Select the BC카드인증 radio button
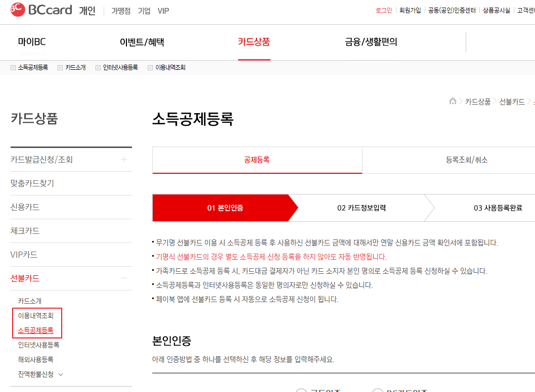535x392 pixels. coord(378,390)
